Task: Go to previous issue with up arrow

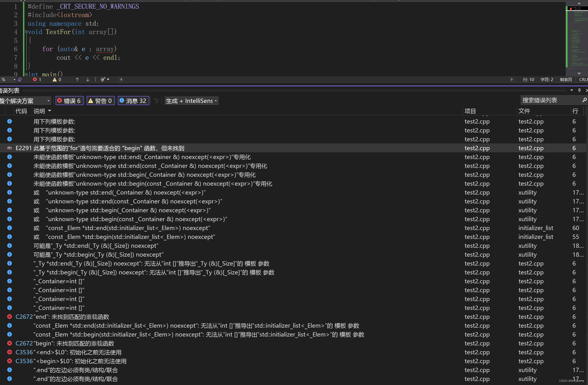Action: tap(77, 79)
